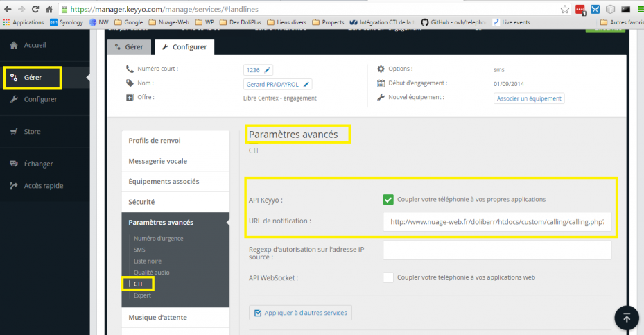The image size is (644, 335).
Task: Click the phone icon beside Numéro court
Action: point(130,69)
